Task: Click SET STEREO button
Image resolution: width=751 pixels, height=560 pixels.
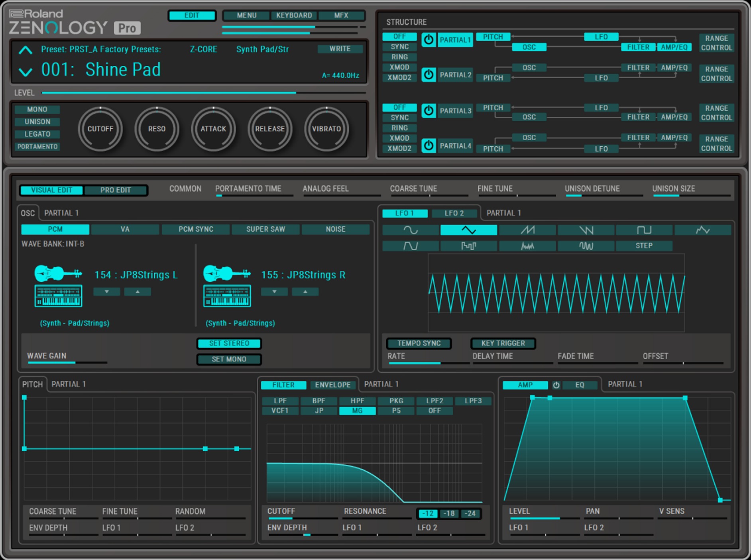Action: pos(229,343)
